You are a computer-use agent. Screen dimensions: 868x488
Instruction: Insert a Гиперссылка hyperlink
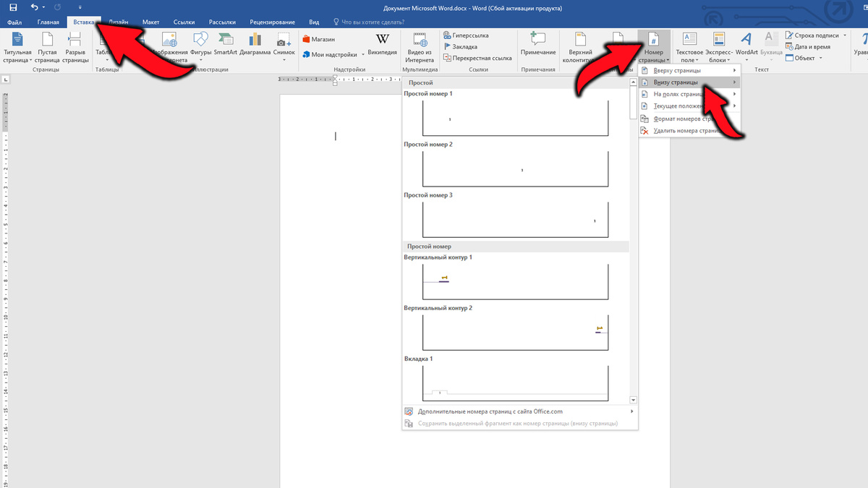click(467, 35)
